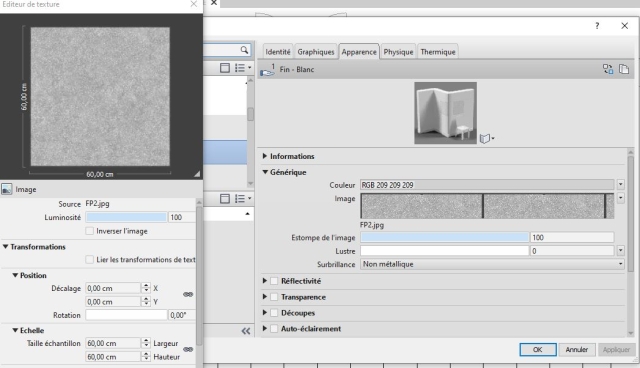
Task: Click the asset hand icon beside Fin - Blanc
Action: [x=267, y=70]
